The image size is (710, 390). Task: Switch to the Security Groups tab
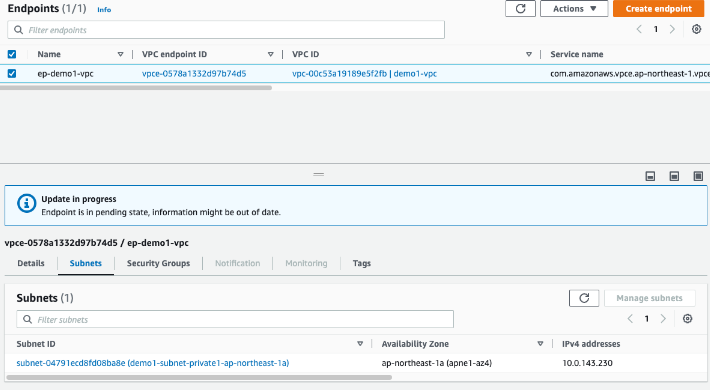[x=158, y=263]
